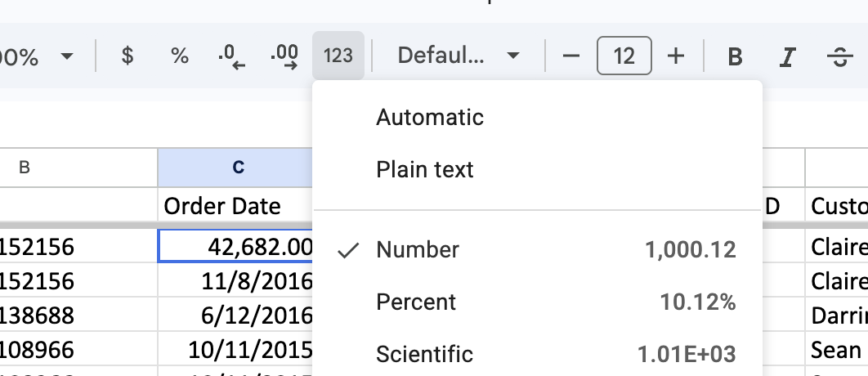Choose Plain text format
868x376 pixels.
click(x=425, y=170)
